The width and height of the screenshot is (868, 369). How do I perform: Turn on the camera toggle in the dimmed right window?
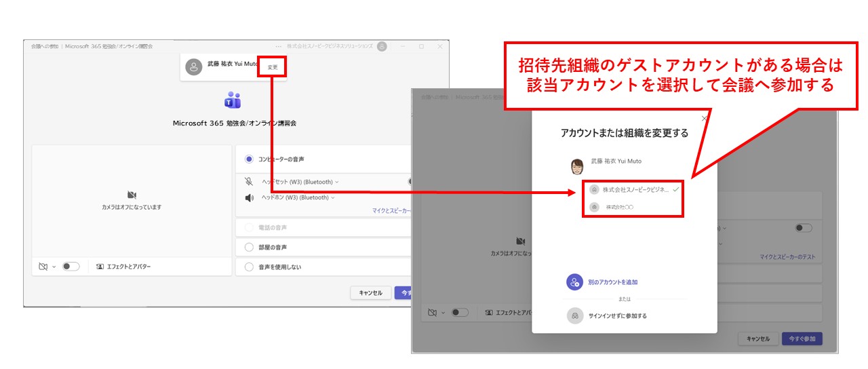(460, 313)
